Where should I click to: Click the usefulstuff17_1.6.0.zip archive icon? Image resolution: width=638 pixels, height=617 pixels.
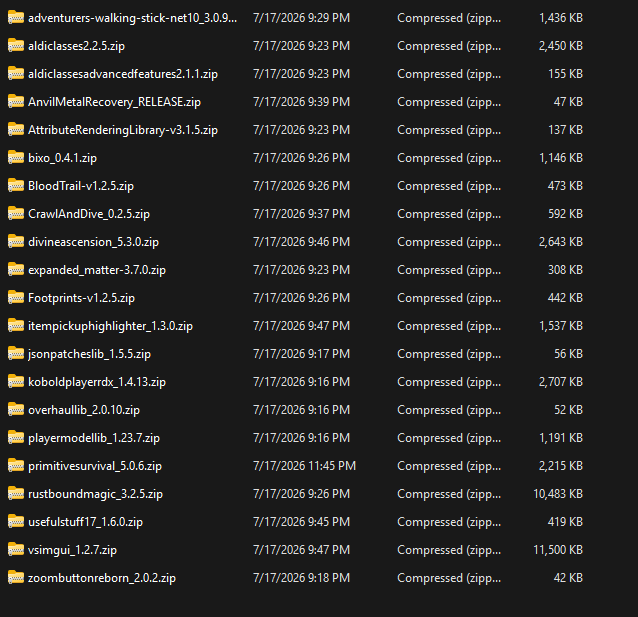coord(16,521)
